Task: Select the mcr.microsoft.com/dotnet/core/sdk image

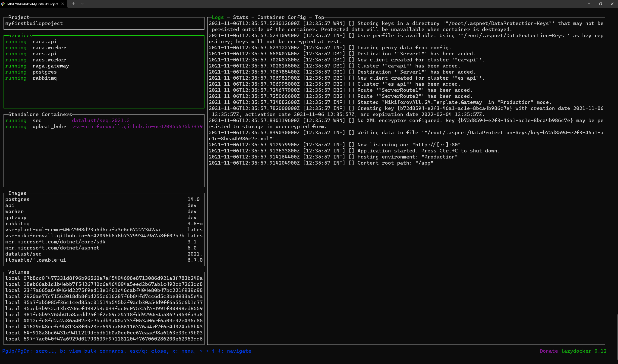Action: click(x=104, y=242)
